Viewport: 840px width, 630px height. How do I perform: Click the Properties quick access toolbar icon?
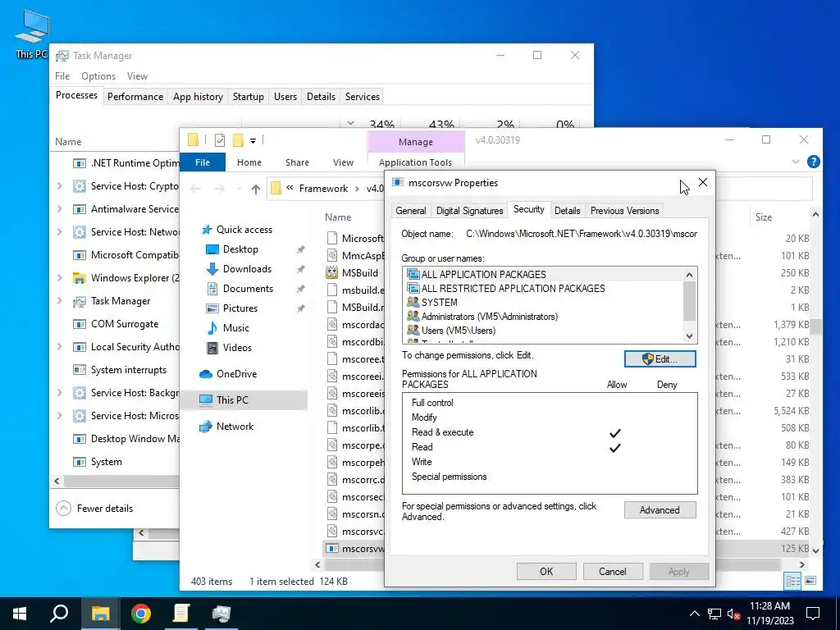[220, 140]
